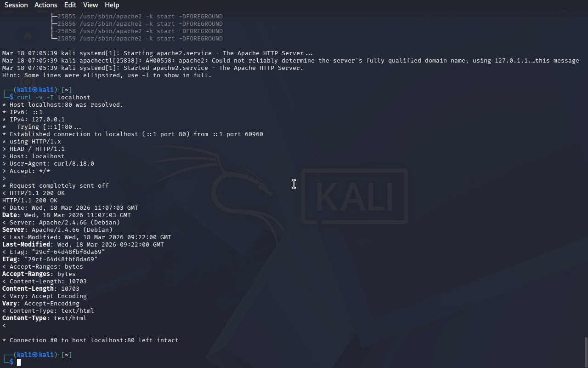Click the faint Home desktop icon behind terminal
This screenshot has height=368, width=588.
click(x=28, y=36)
